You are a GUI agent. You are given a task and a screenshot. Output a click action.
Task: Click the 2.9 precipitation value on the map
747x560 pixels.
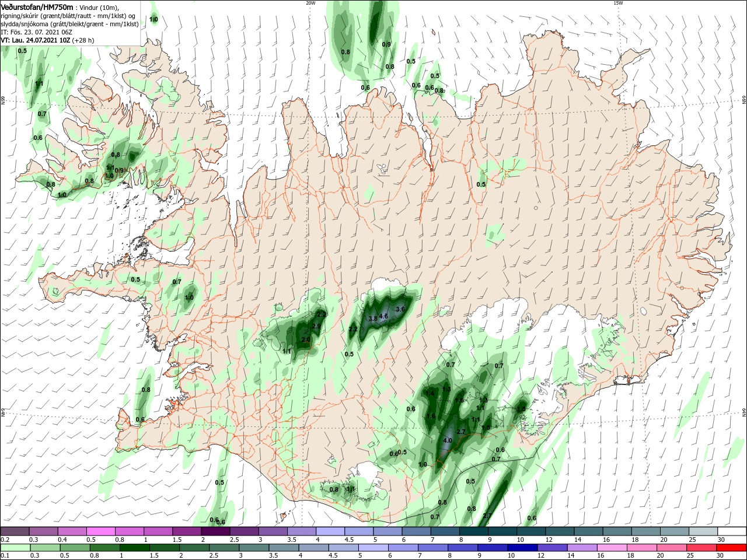(317, 326)
